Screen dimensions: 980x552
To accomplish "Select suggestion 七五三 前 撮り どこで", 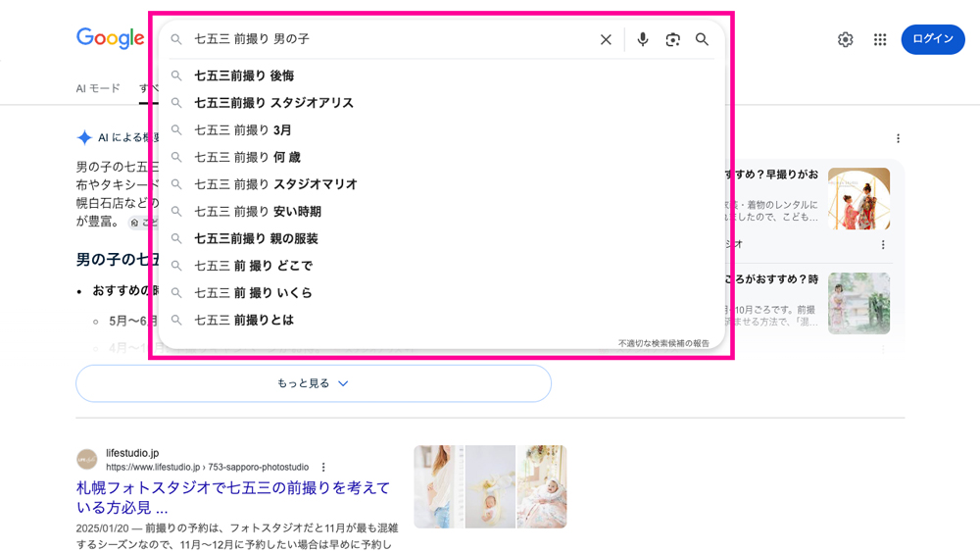I will 441,266.
